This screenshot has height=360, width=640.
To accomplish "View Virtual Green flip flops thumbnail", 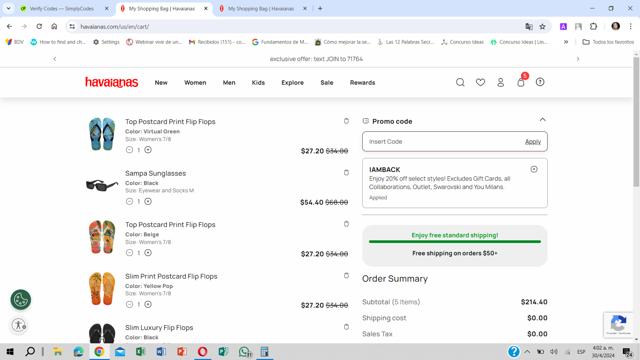I will pos(102,134).
